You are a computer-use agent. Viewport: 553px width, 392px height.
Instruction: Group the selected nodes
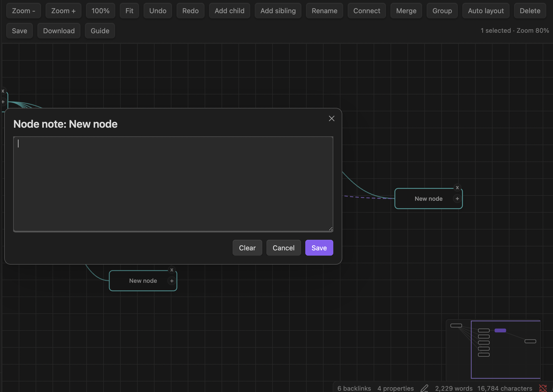pyautogui.click(x=442, y=11)
